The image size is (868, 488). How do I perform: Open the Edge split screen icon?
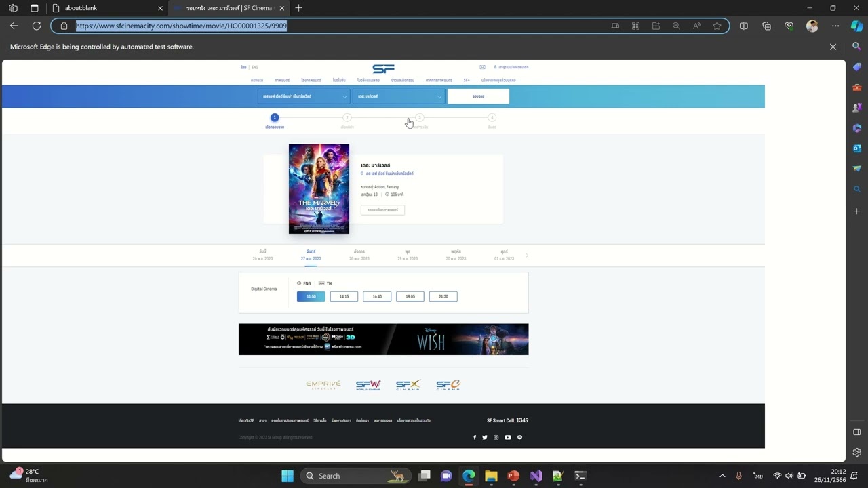pos(744,26)
